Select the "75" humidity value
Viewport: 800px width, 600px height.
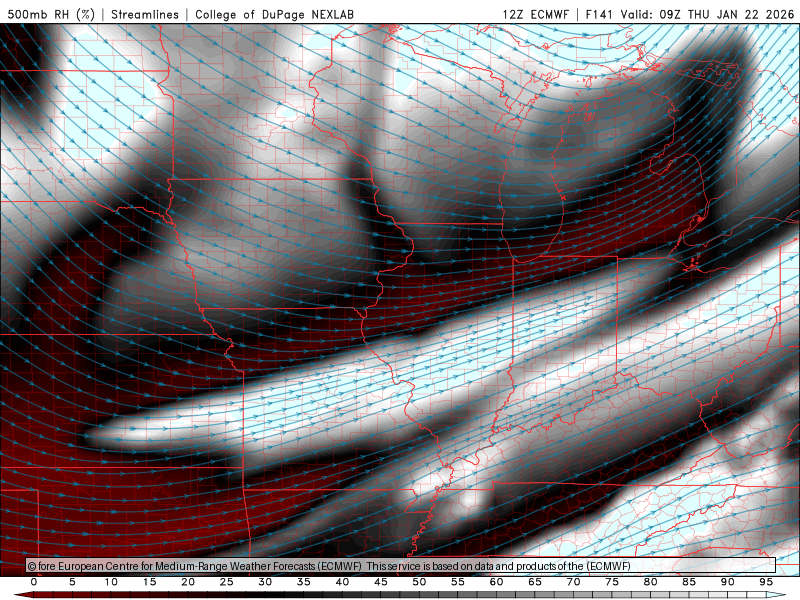click(612, 582)
